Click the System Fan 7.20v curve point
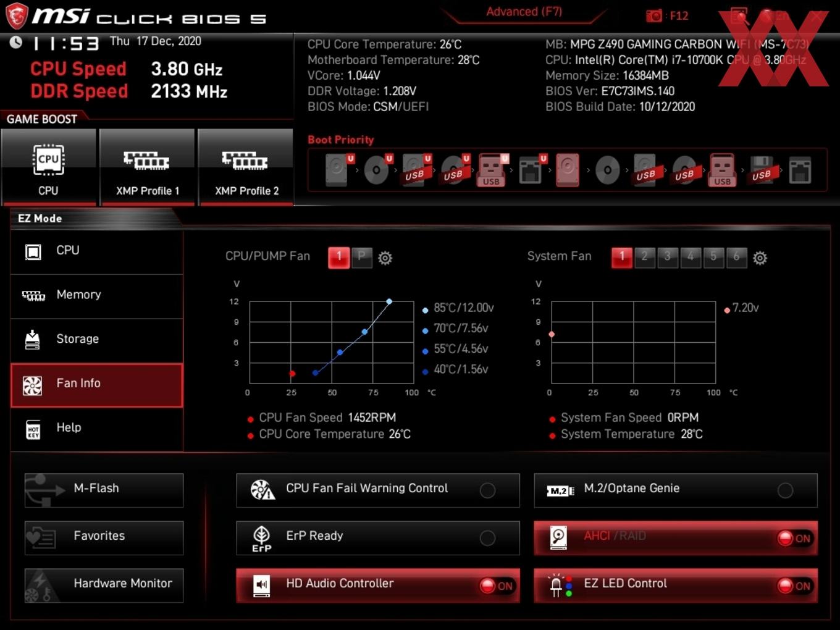The height and width of the screenshot is (630, 840). [552, 334]
